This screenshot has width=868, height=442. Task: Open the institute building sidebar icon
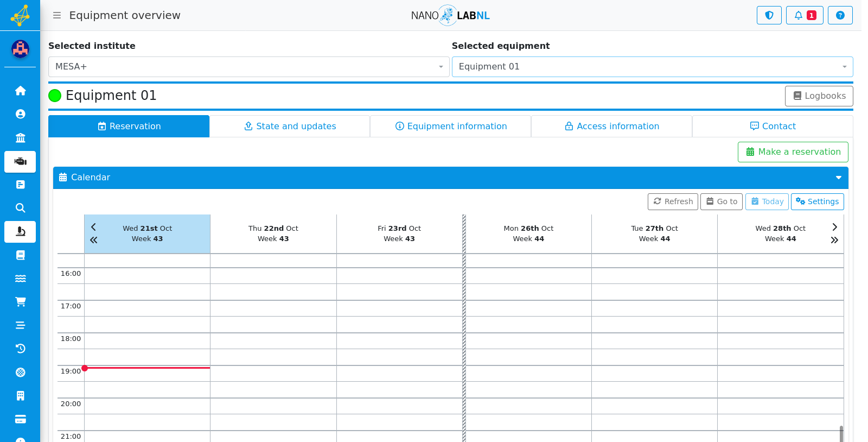point(20,137)
